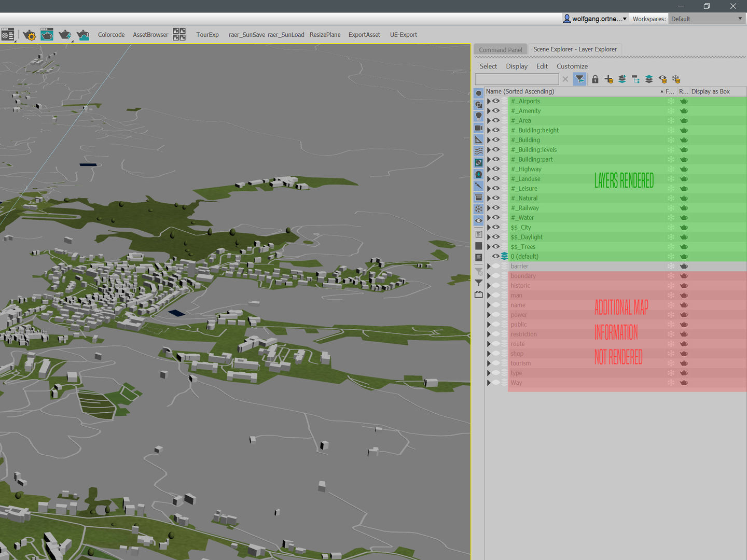Click the Create New Layer icon

608,79
